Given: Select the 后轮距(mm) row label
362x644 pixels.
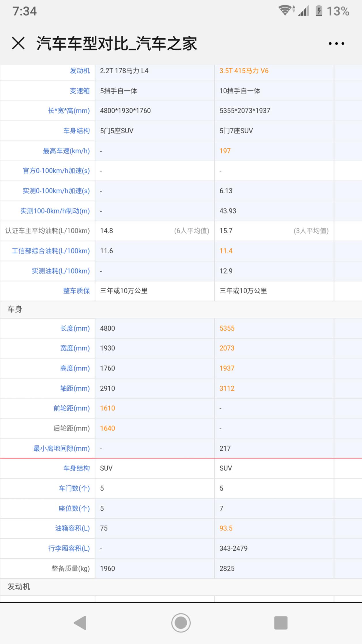Looking at the screenshot, I should click(72, 428).
